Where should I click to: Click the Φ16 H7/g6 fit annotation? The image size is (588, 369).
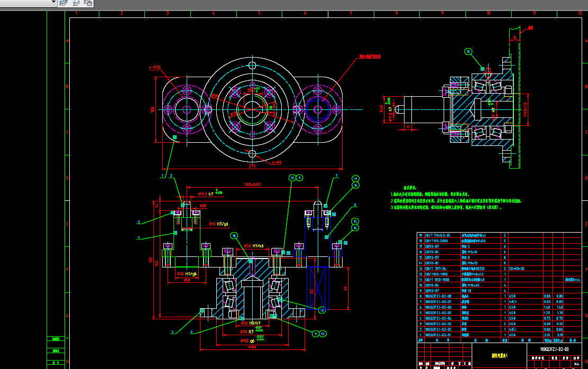point(218,224)
